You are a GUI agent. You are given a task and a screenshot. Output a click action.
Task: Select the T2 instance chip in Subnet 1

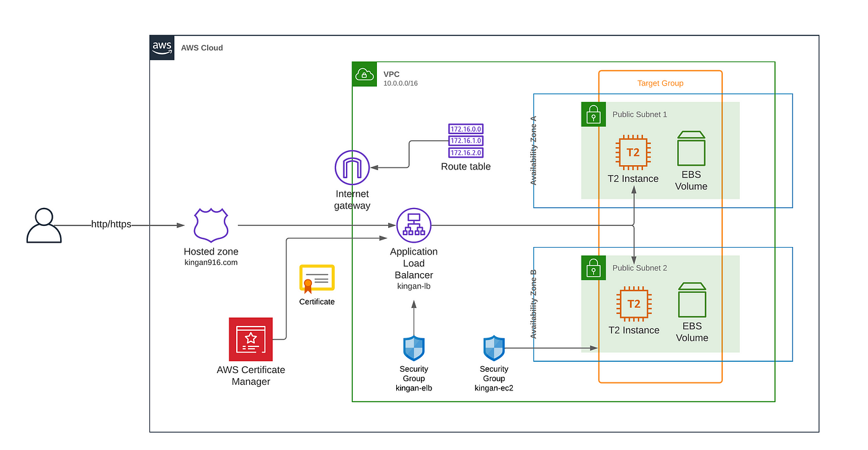pos(633,152)
